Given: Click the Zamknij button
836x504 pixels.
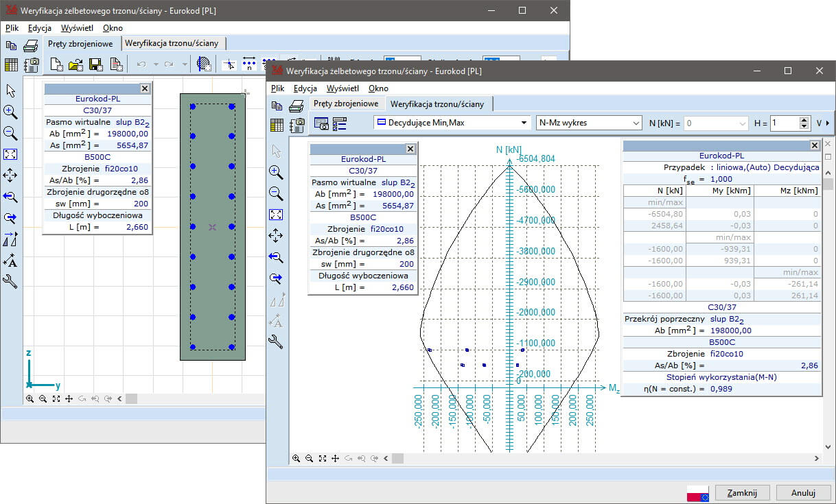Looking at the screenshot, I should coord(742,492).
